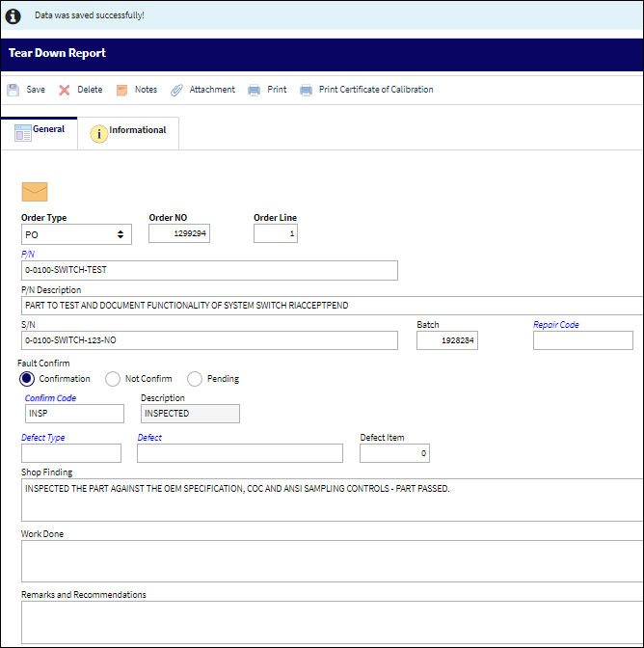Click the Save button label
Viewport: 644px width, 648px height.
tap(36, 90)
